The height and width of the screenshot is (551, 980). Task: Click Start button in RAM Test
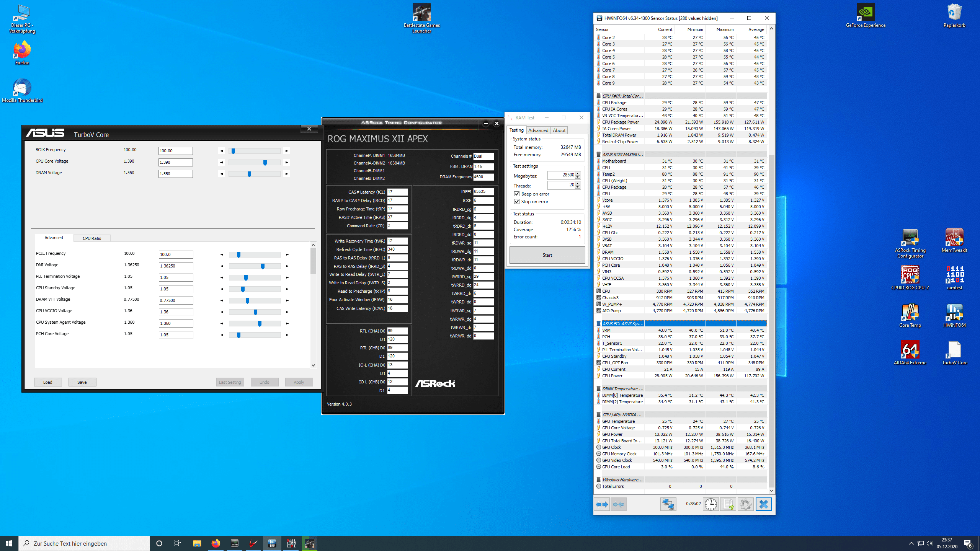click(547, 255)
